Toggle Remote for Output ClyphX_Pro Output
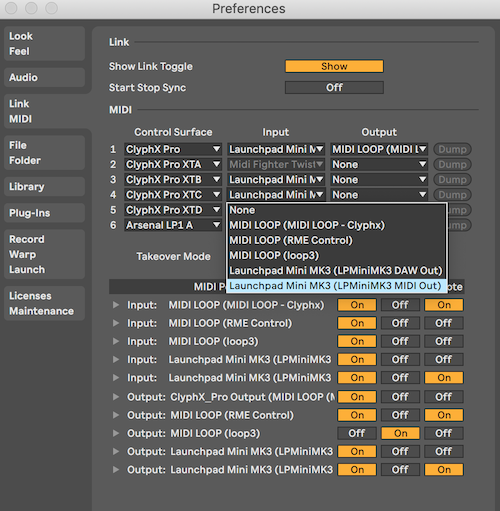The width and height of the screenshot is (500, 511). 444,397
